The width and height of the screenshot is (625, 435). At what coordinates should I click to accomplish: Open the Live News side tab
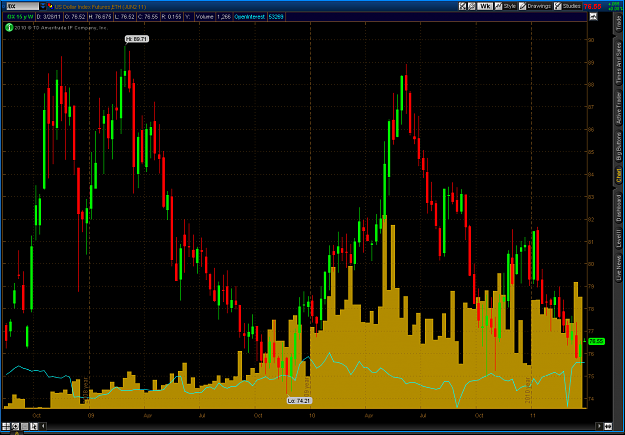(619, 267)
